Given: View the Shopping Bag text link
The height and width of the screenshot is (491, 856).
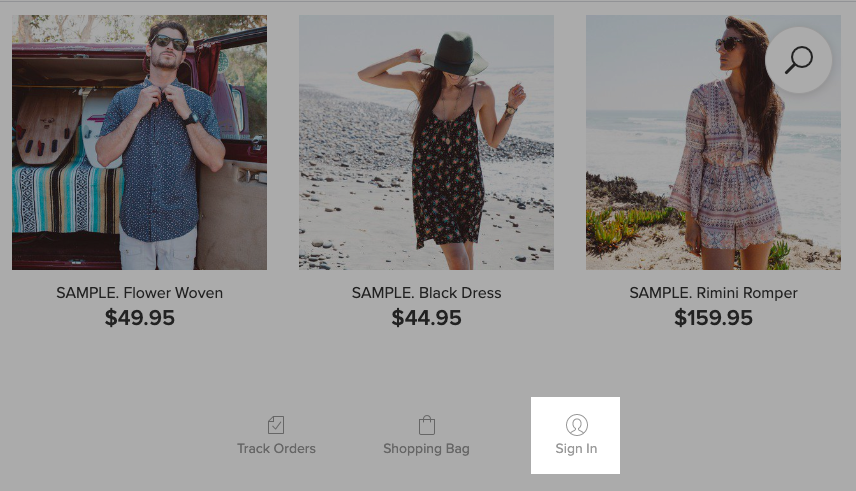Looking at the screenshot, I should (426, 448).
